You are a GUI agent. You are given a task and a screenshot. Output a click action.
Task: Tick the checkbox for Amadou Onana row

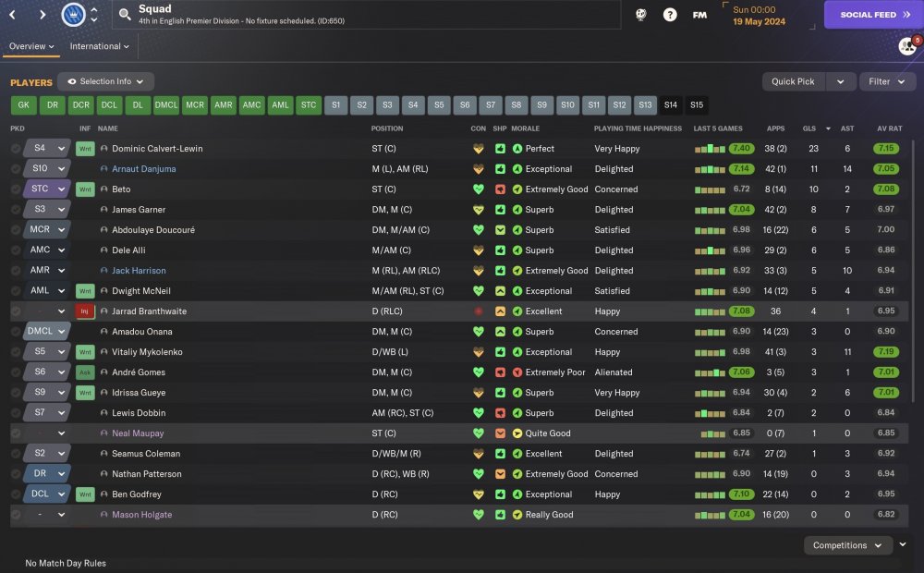point(16,331)
